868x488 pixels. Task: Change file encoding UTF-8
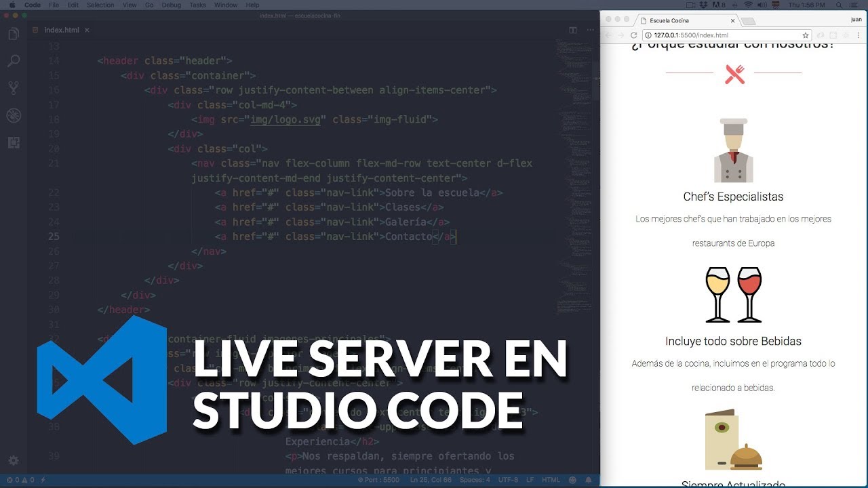point(508,480)
